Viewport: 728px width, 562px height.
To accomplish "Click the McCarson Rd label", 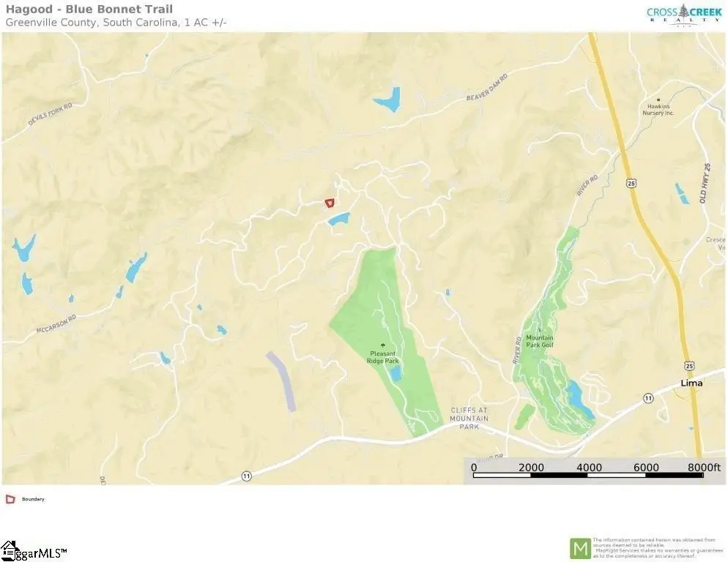I will (x=56, y=324).
